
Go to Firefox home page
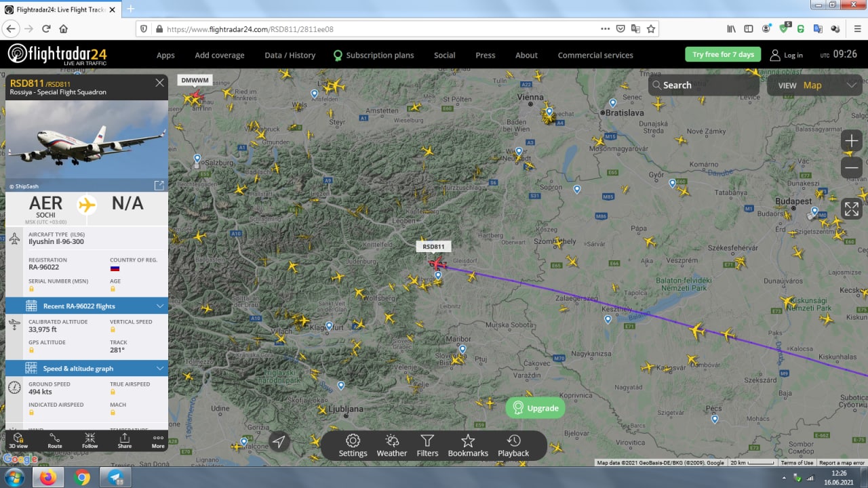[64, 29]
